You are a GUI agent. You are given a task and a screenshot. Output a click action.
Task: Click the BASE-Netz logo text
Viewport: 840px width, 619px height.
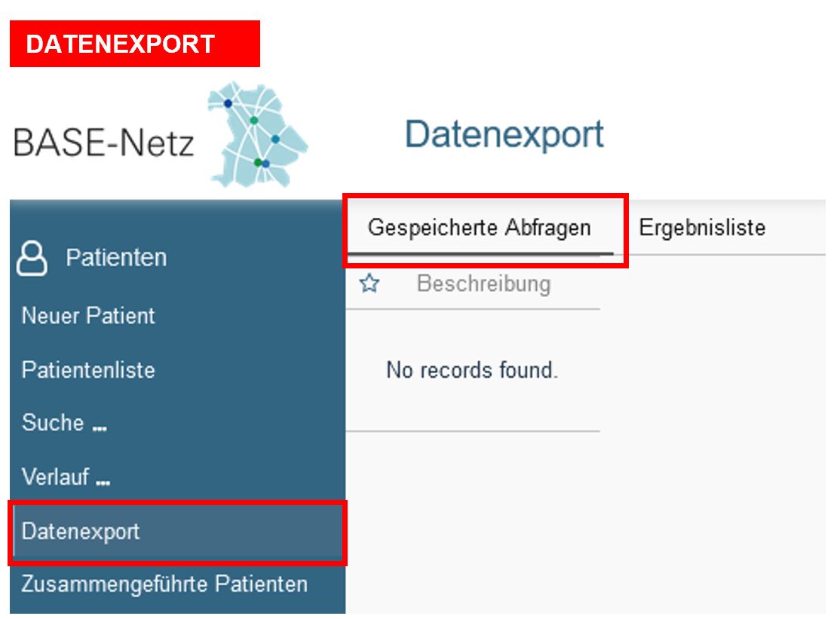103,143
